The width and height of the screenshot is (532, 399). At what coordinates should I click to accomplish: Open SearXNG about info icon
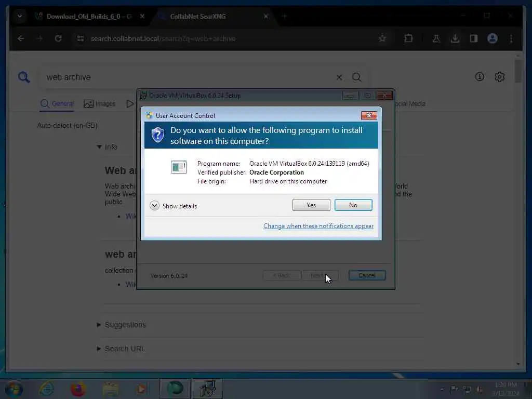480,77
